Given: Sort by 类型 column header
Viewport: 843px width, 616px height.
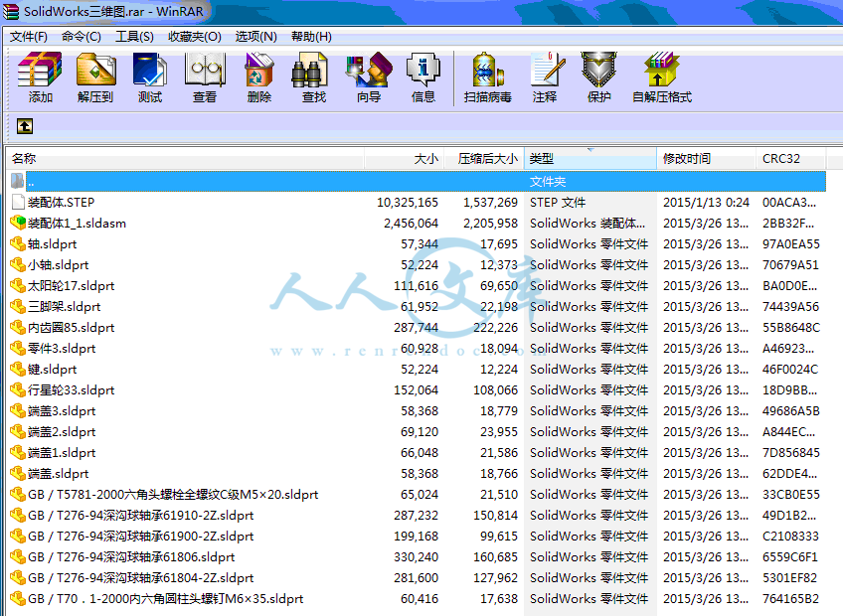Looking at the screenshot, I should click(590, 159).
